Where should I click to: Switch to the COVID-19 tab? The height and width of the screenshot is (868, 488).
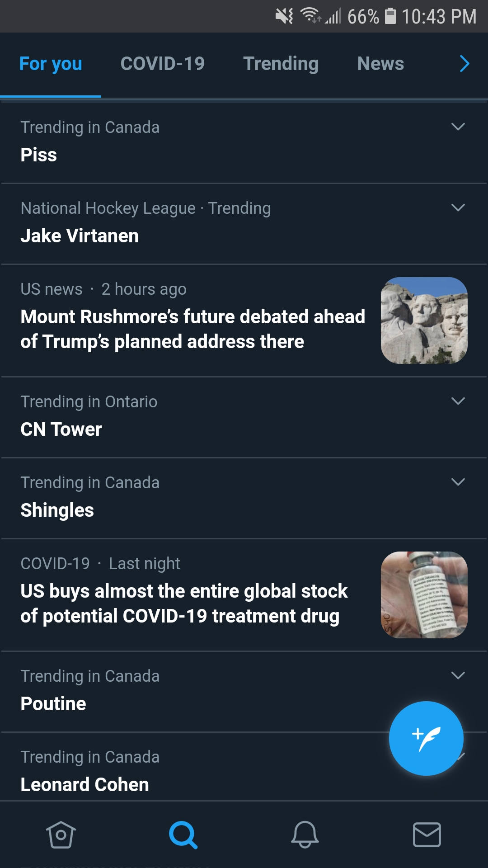pos(163,64)
